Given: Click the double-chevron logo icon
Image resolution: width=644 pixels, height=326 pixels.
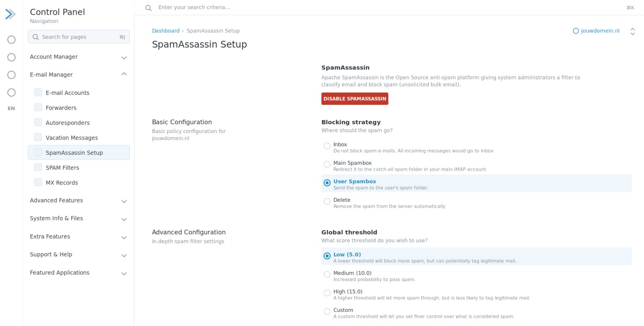Looking at the screenshot, I should [x=11, y=14].
